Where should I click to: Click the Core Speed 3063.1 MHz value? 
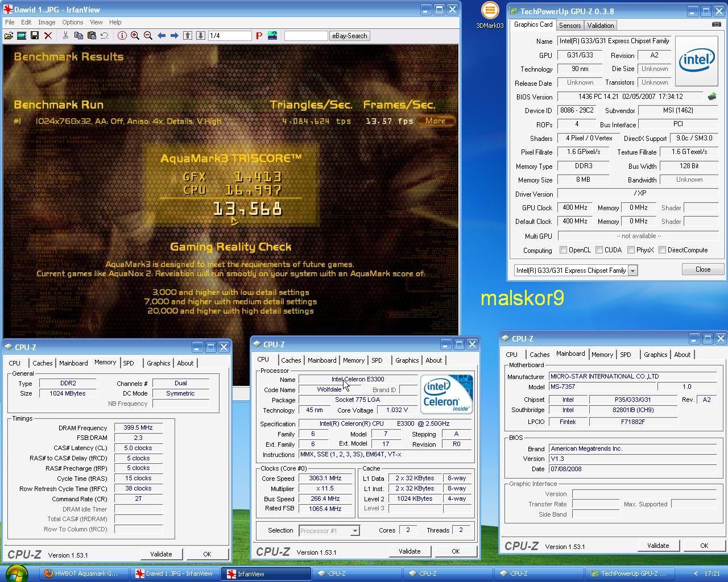pos(325,479)
